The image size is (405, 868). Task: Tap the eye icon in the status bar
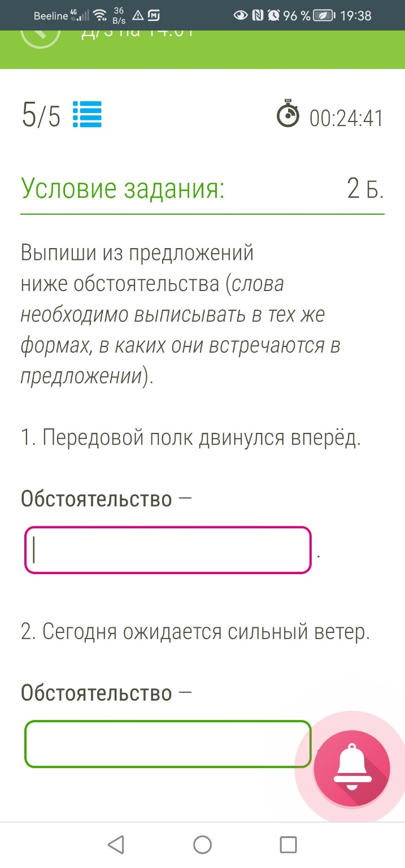[x=240, y=15]
